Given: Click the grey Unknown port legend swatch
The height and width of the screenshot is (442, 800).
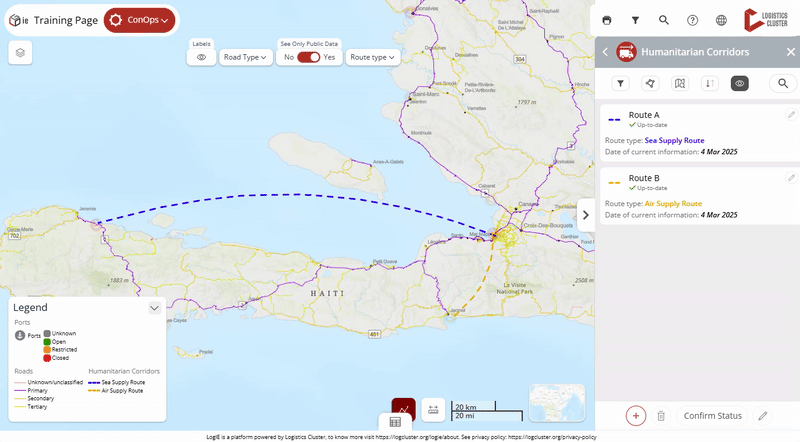Looking at the screenshot, I should (x=47, y=333).
